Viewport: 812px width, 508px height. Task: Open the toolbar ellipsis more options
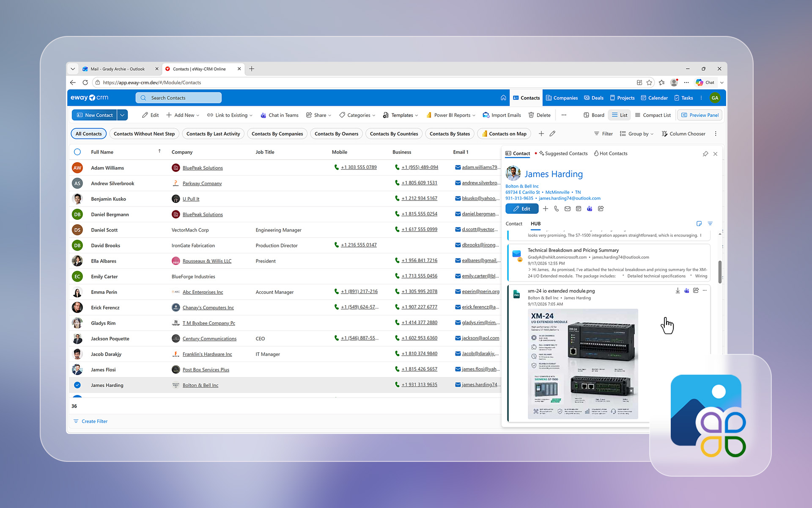point(564,115)
